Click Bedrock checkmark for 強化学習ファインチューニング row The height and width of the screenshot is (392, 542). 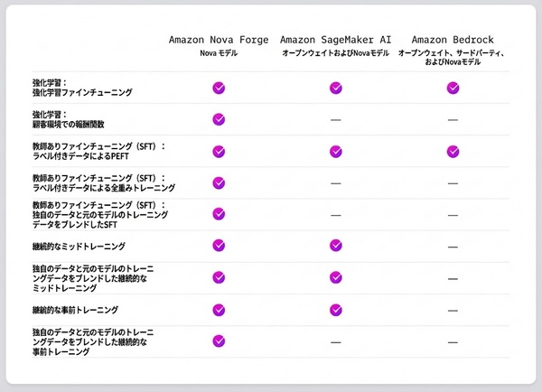pyautogui.click(x=453, y=88)
